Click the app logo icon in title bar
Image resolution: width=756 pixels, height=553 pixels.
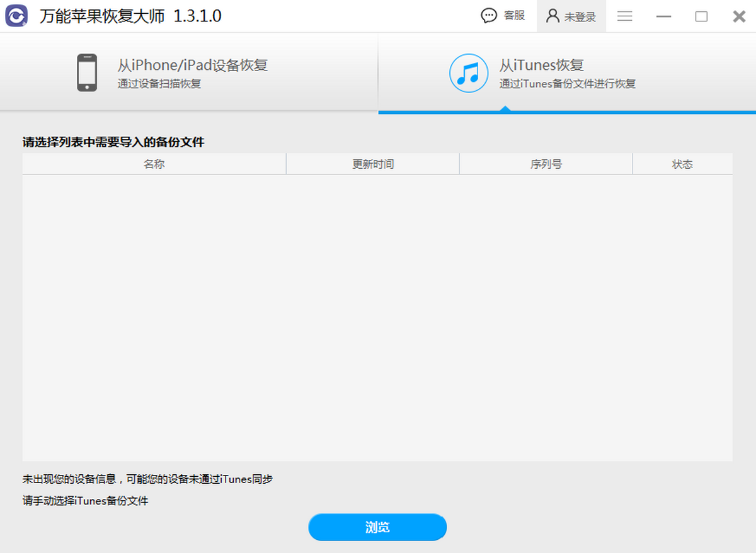click(16, 16)
